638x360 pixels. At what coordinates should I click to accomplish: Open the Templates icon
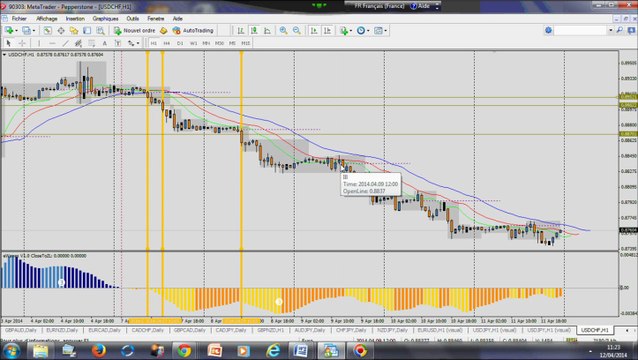click(378, 31)
